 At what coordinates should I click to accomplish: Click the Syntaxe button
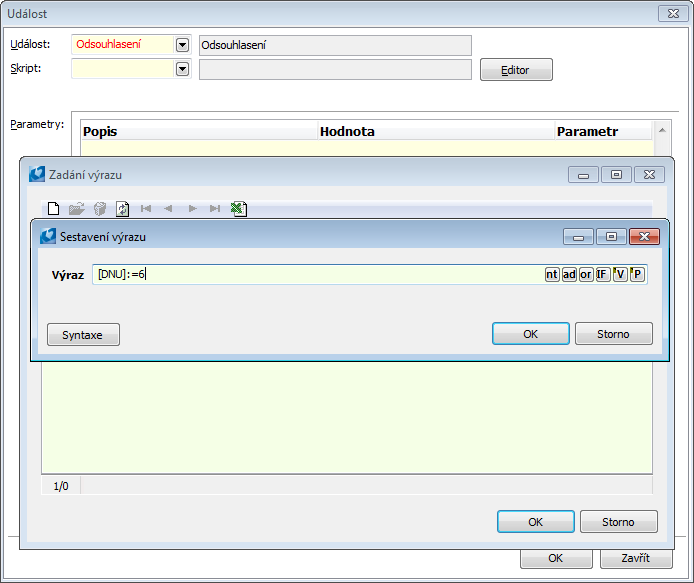(83, 335)
